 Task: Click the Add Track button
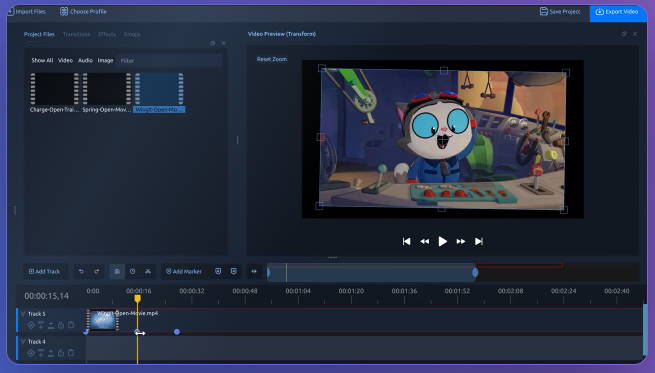pos(44,272)
